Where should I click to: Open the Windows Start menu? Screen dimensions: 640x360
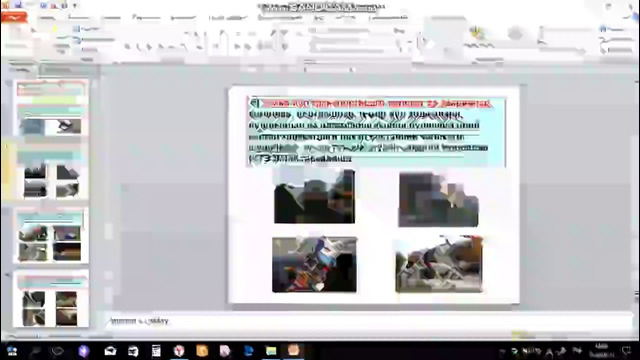[x=11, y=351]
